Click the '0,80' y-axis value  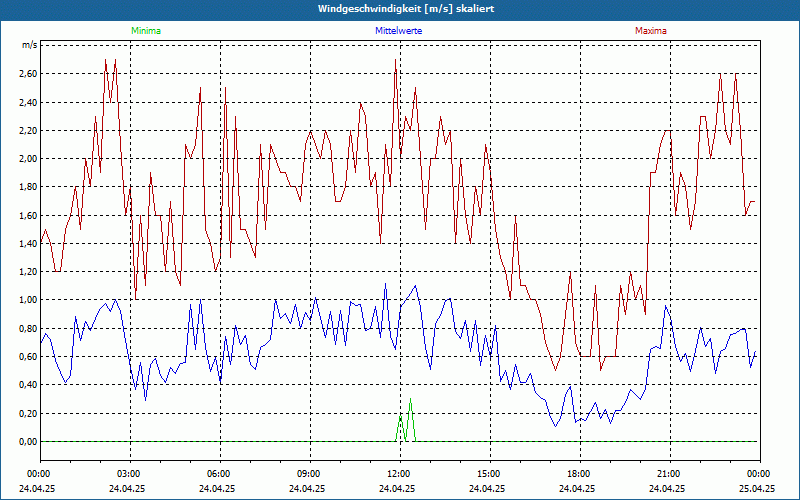tap(28, 328)
